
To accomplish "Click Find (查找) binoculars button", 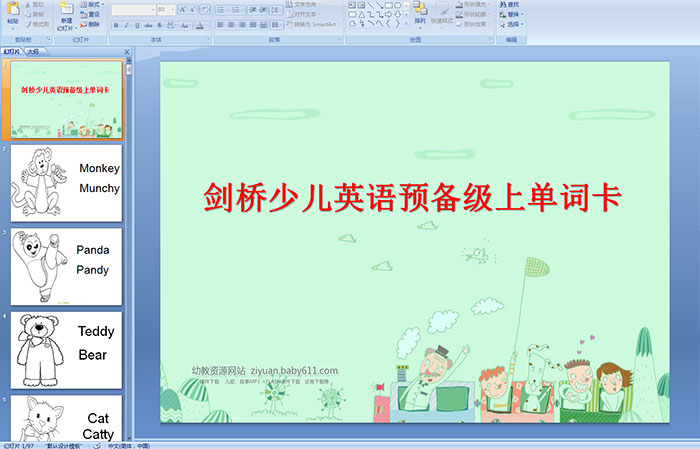I will [x=509, y=4].
